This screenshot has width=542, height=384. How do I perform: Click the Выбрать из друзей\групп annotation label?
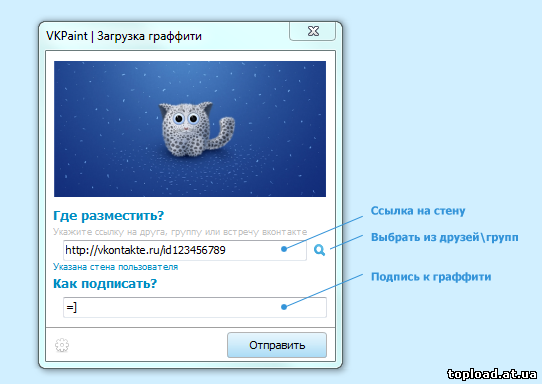pos(445,237)
